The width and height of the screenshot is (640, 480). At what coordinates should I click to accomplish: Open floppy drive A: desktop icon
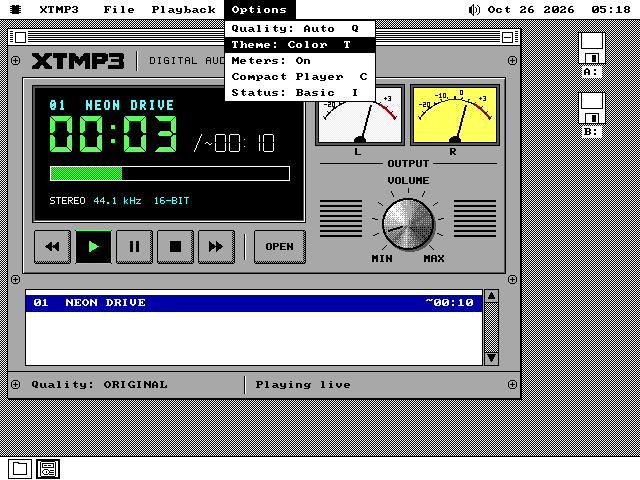(x=591, y=55)
